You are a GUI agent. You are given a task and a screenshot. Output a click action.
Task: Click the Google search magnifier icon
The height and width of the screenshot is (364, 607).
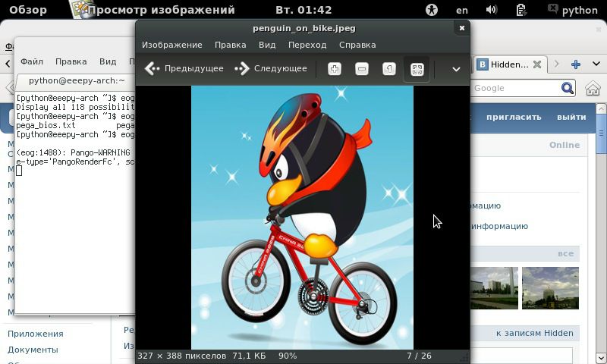point(567,88)
